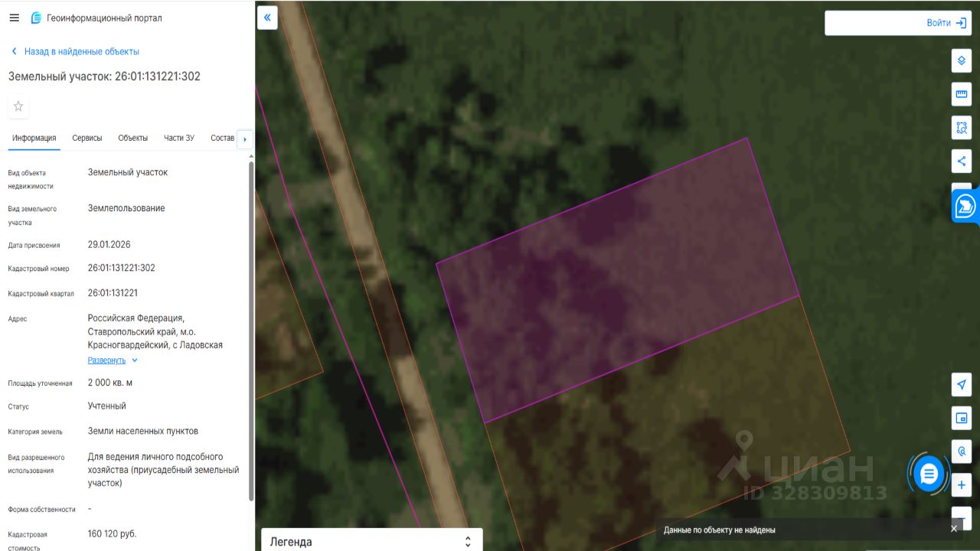Open the hamburger menu
This screenshot has height=551, width=980.
(14, 18)
